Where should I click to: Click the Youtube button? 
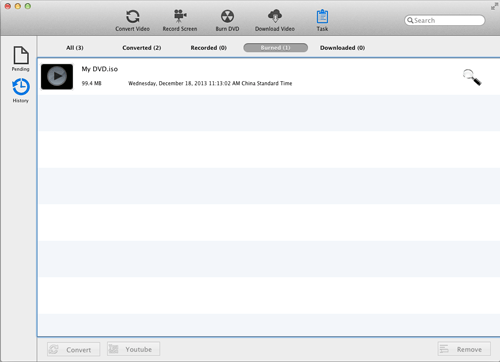pyautogui.click(x=133, y=349)
